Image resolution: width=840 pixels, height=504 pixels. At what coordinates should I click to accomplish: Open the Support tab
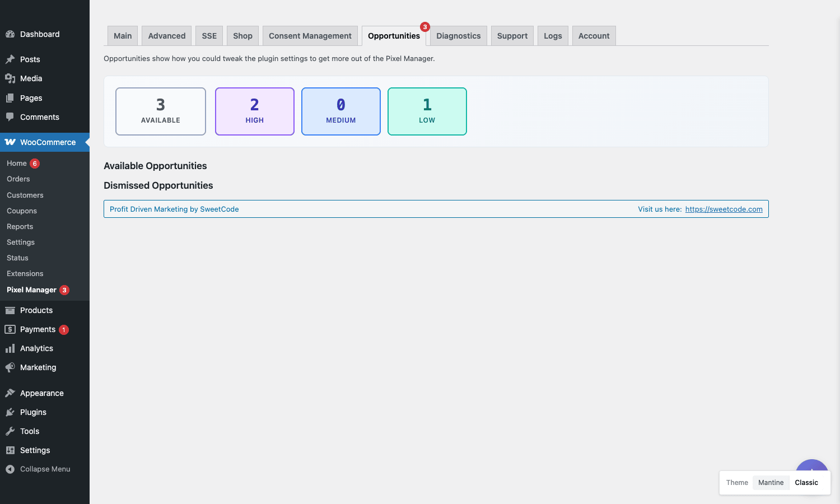512,36
